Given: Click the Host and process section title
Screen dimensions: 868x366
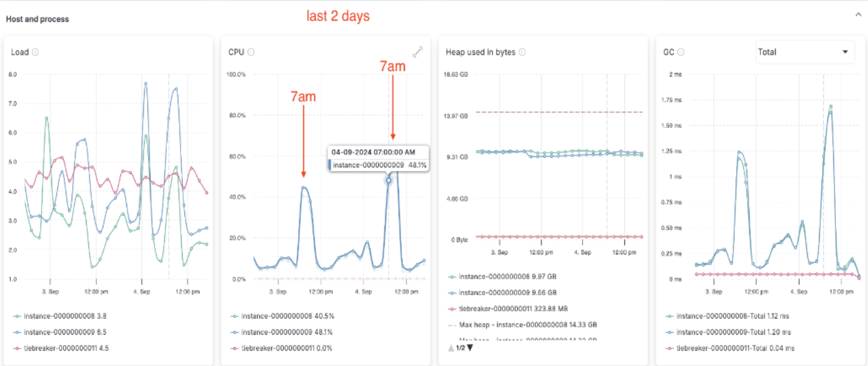Looking at the screenshot, I should pos(37,19).
